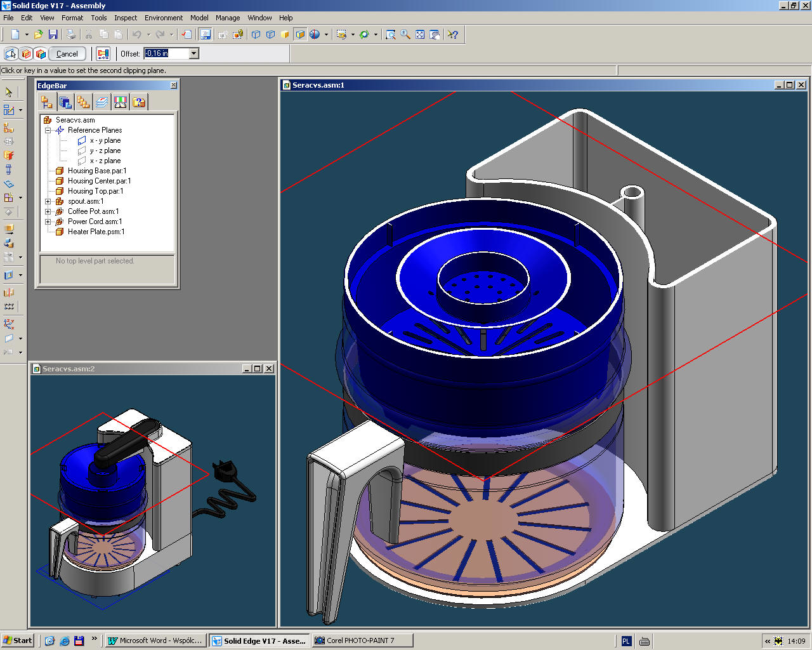Viewport: 812px width, 650px height.
Task: Print using the printer icon
Action: [71, 34]
